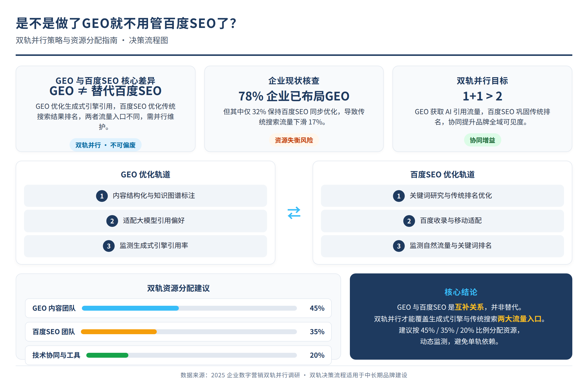Click the 资源失衡风险 tag
This screenshot has height=392, width=588.
click(x=294, y=140)
